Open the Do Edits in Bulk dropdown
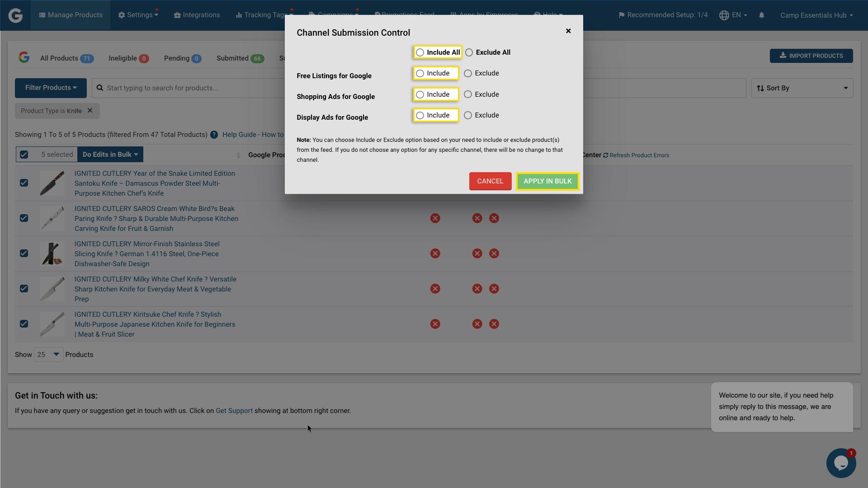This screenshot has height=488, width=868. click(110, 154)
